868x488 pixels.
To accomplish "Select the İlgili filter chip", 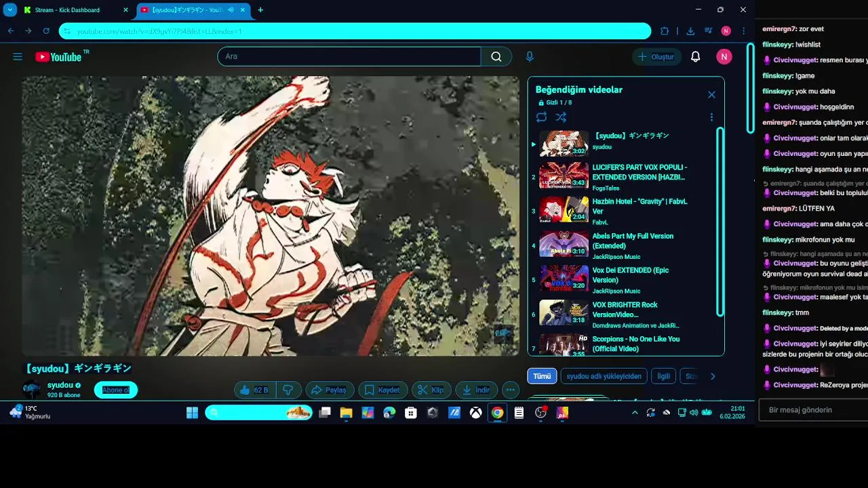I will tap(663, 376).
